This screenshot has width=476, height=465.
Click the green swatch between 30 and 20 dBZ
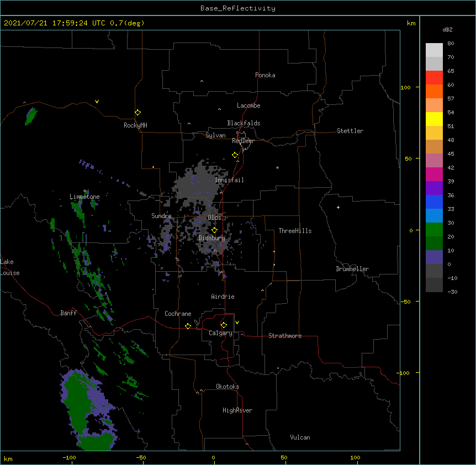click(434, 230)
